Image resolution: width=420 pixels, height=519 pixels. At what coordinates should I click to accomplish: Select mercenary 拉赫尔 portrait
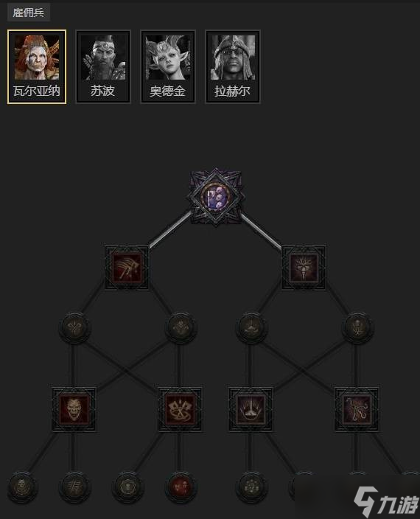[x=233, y=66]
